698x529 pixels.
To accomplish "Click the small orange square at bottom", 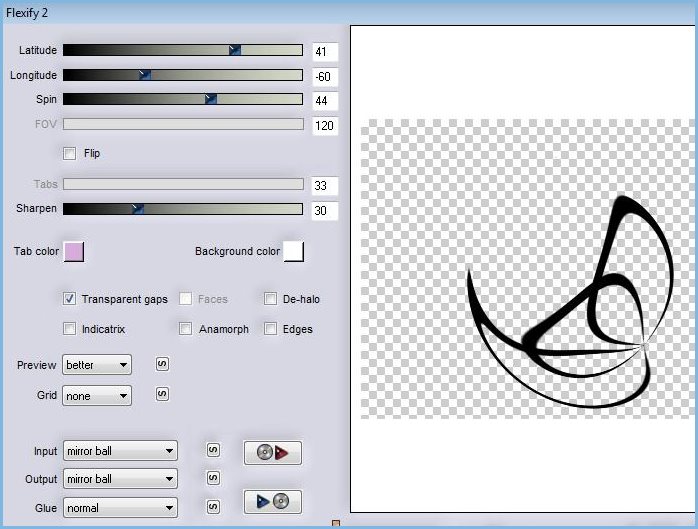I will click(x=336, y=523).
